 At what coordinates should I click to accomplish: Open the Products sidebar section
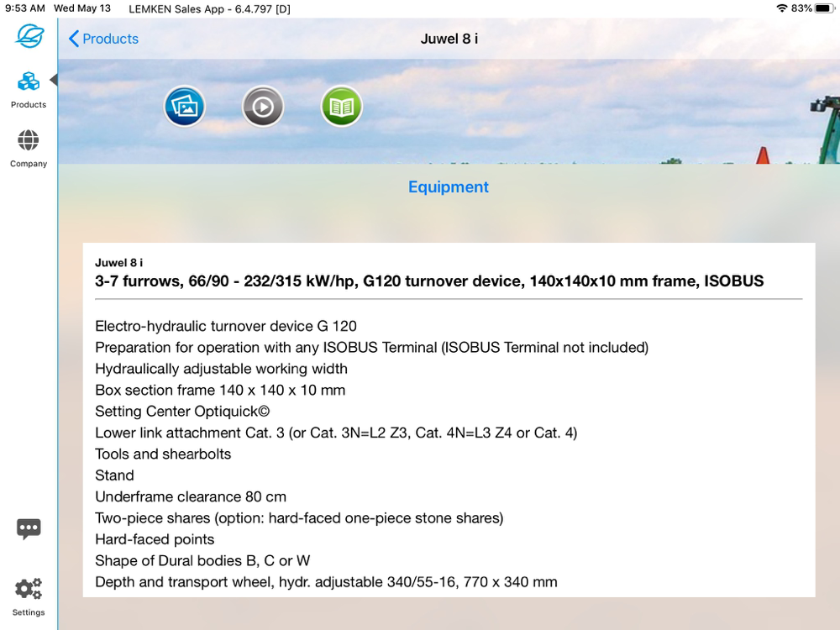coord(29,90)
